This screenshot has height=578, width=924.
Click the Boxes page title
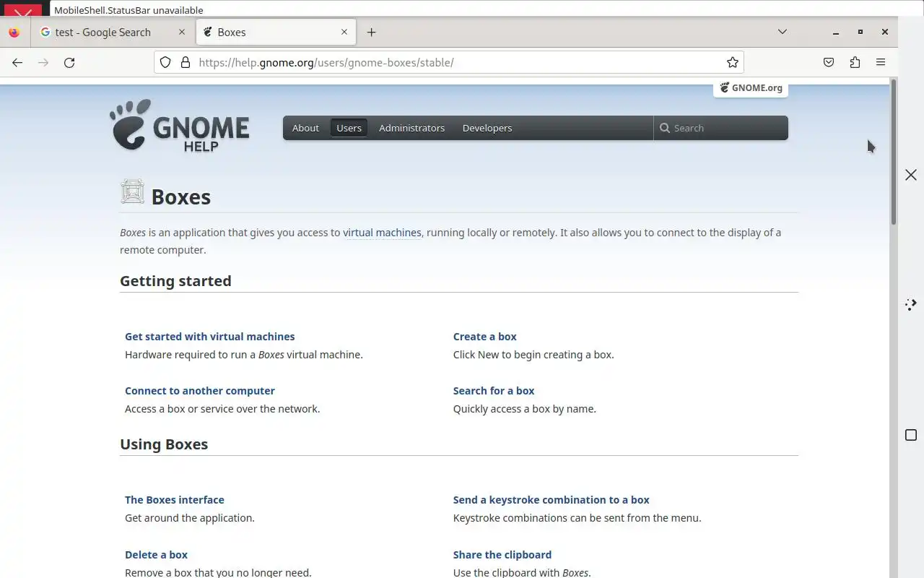pos(181,197)
